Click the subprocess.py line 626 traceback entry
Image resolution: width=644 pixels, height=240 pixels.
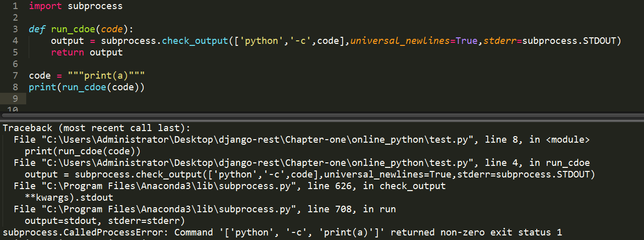tap(230, 186)
